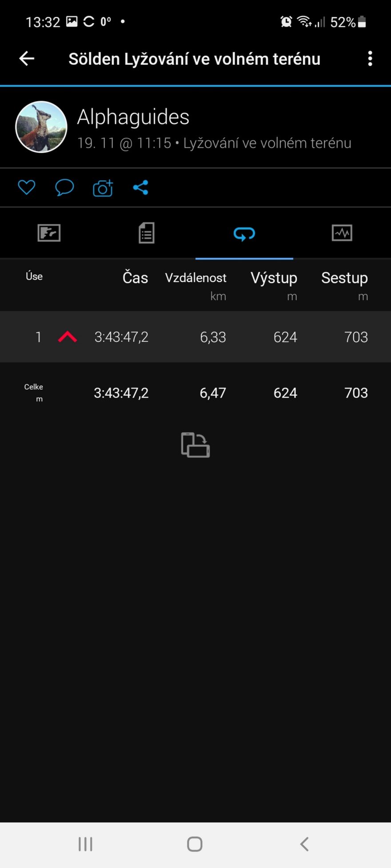This screenshot has height=868, width=391.
Task: Select lap 1 row
Action: pyautogui.click(x=195, y=337)
